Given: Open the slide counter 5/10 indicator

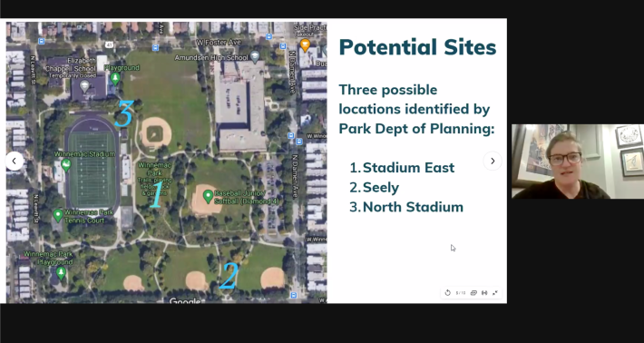Looking at the screenshot, I should coord(461,293).
